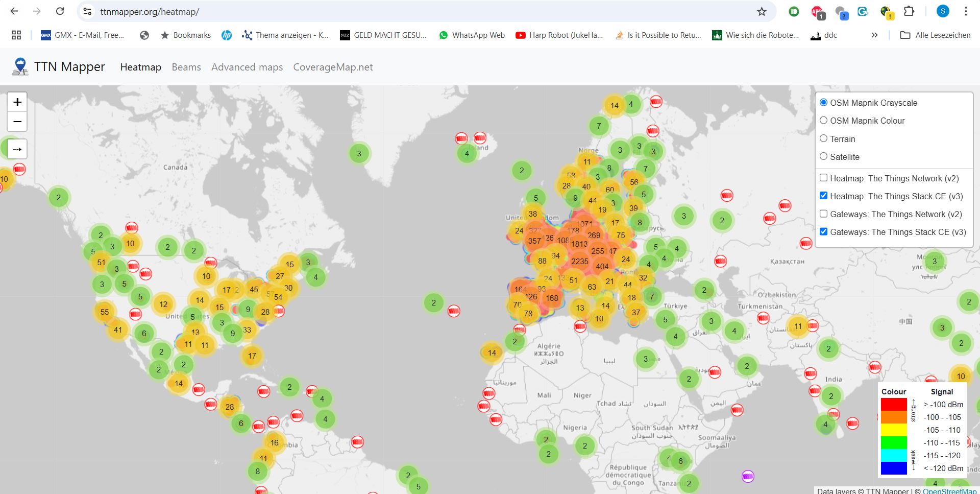The height and width of the screenshot is (494, 980).
Task: Open the ddc bookmark
Action: click(x=824, y=35)
